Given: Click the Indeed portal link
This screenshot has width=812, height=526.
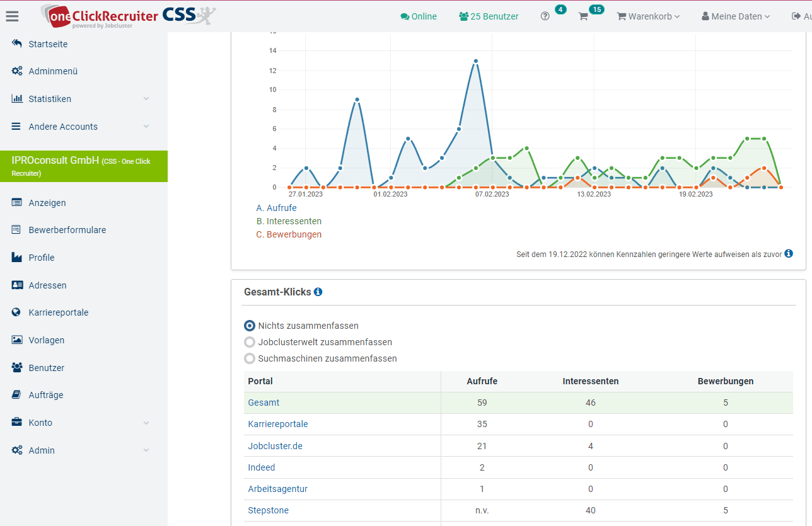Looking at the screenshot, I should pos(262,467).
